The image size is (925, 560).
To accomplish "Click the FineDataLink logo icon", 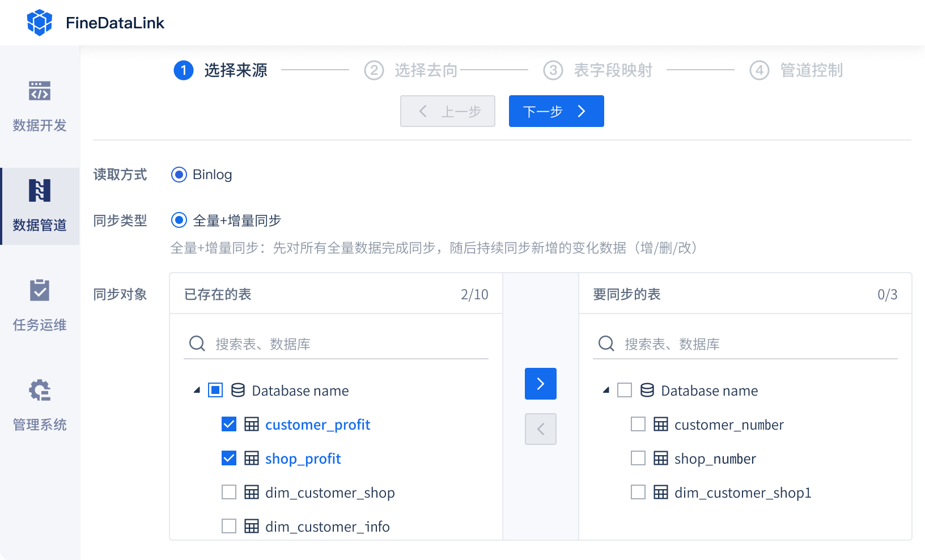I will [40, 23].
